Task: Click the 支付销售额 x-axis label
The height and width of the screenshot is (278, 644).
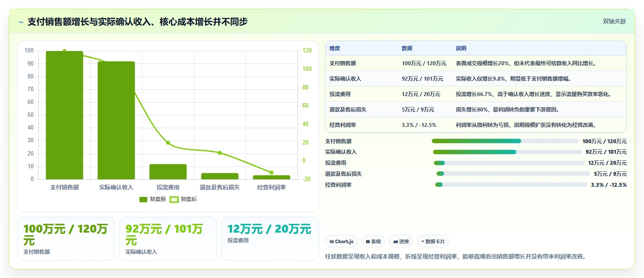Action: click(x=64, y=187)
